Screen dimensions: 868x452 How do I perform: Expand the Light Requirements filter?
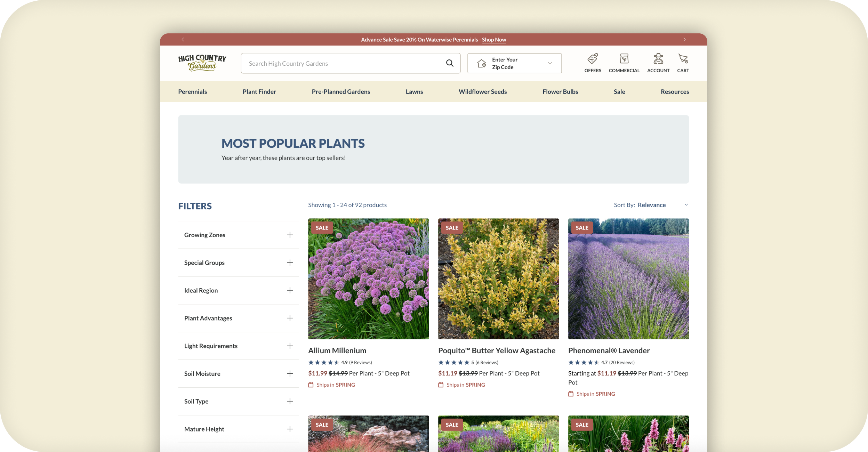pos(290,346)
